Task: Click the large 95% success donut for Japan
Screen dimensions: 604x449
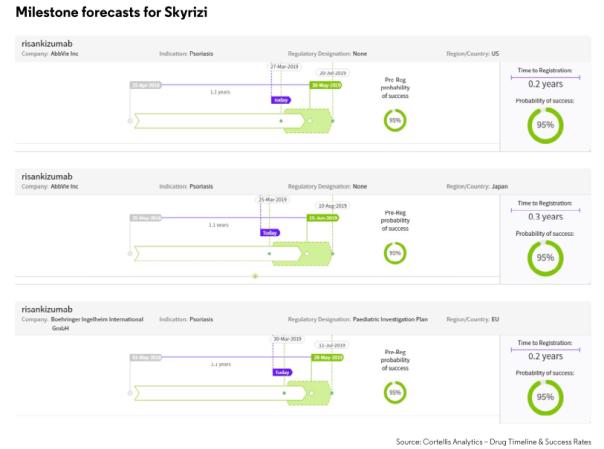Action: pyautogui.click(x=545, y=258)
